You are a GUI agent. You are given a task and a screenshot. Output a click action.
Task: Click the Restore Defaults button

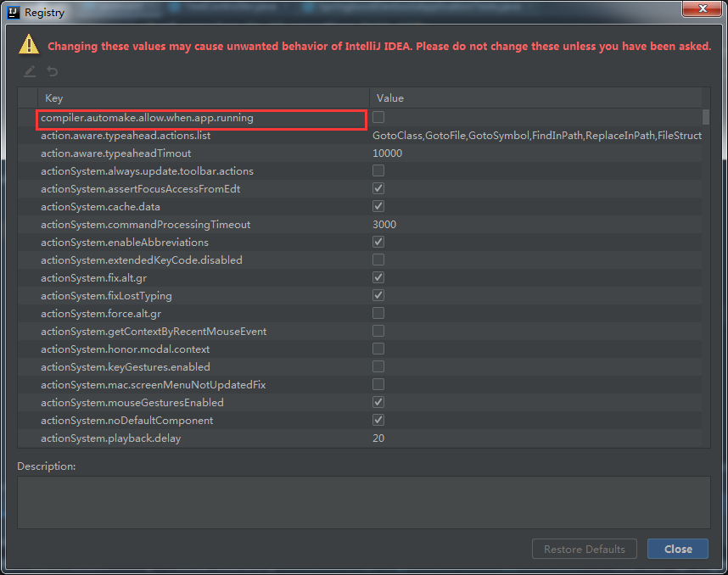[584, 549]
